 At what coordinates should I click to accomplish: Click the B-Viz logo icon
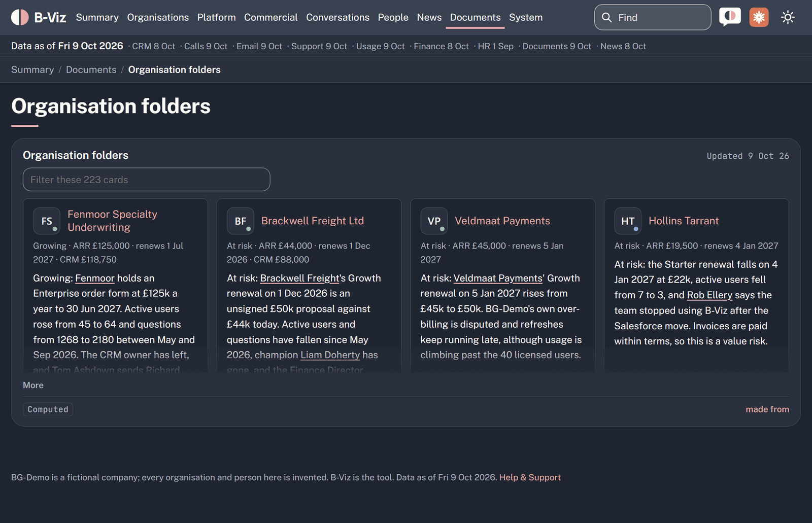[x=20, y=17]
